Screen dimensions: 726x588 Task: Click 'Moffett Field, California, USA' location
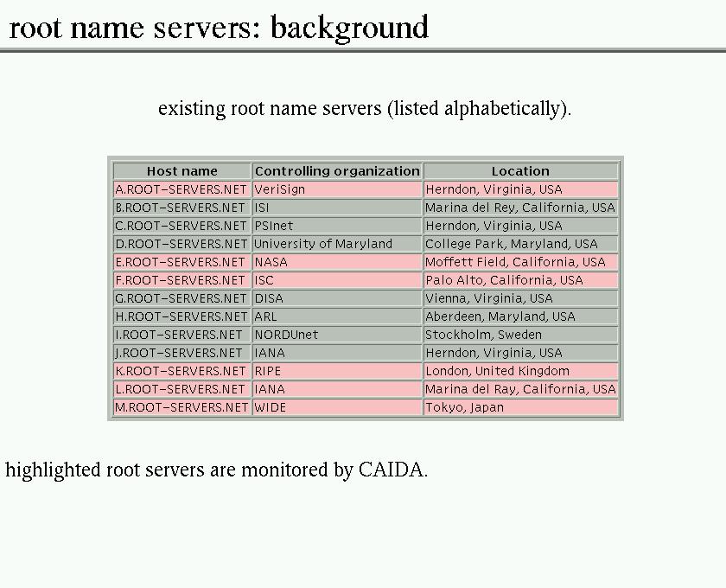tap(521, 262)
